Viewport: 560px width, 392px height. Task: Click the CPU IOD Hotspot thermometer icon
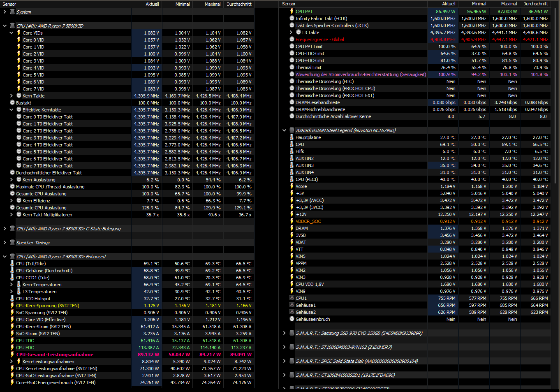point(12,299)
